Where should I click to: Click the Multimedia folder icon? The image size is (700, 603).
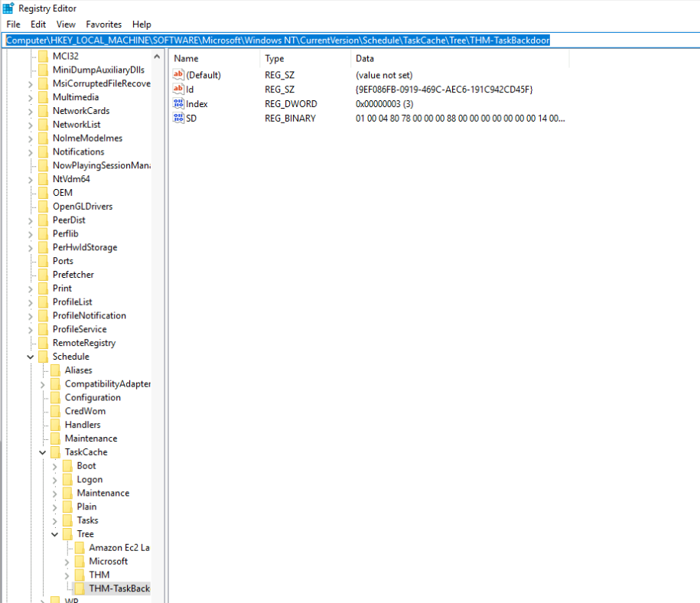coord(44,97)
